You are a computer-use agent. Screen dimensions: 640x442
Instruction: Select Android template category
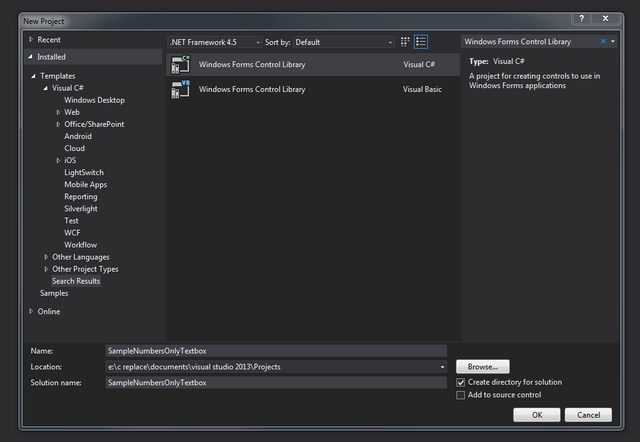78,136
